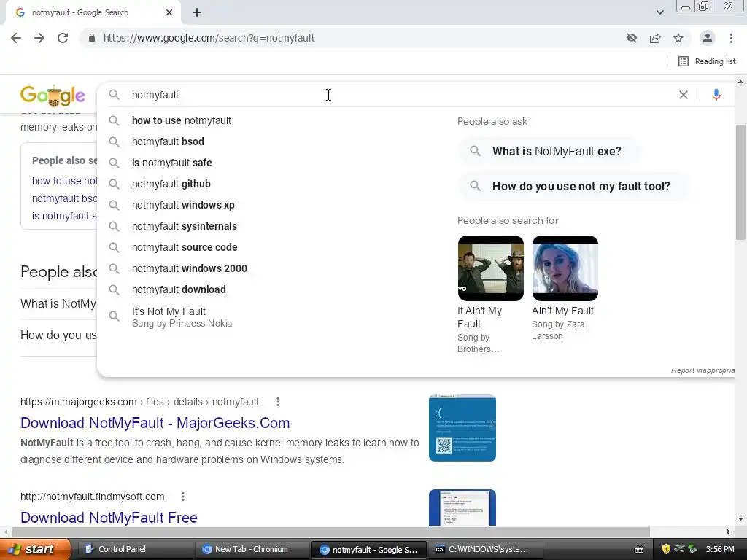Click the address bar URL
747x560 pixels.
(x=209, y=38)
